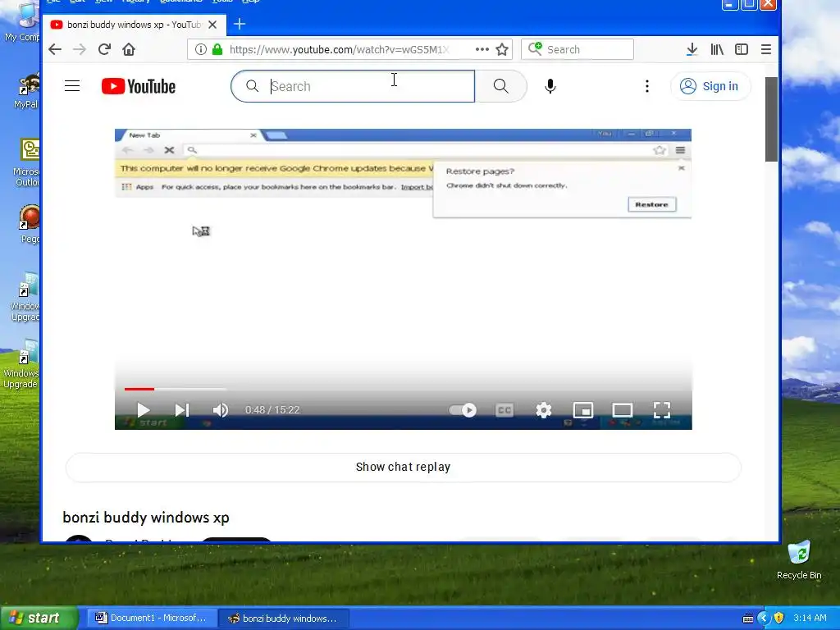The height and width of the screenshot is (630, 840).
Task: Mute the video volume speaker icon
Action: pyautogui.click(x=220, y=410)
